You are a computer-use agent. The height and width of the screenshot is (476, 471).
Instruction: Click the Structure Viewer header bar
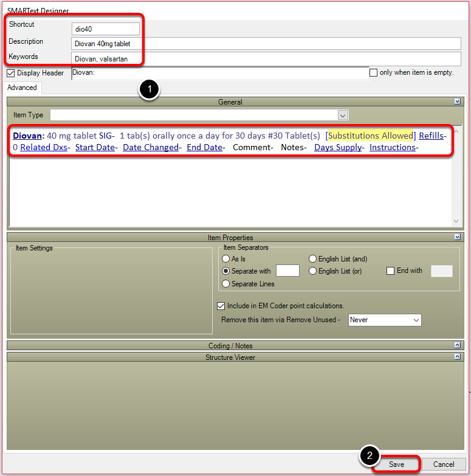(235, 357)
